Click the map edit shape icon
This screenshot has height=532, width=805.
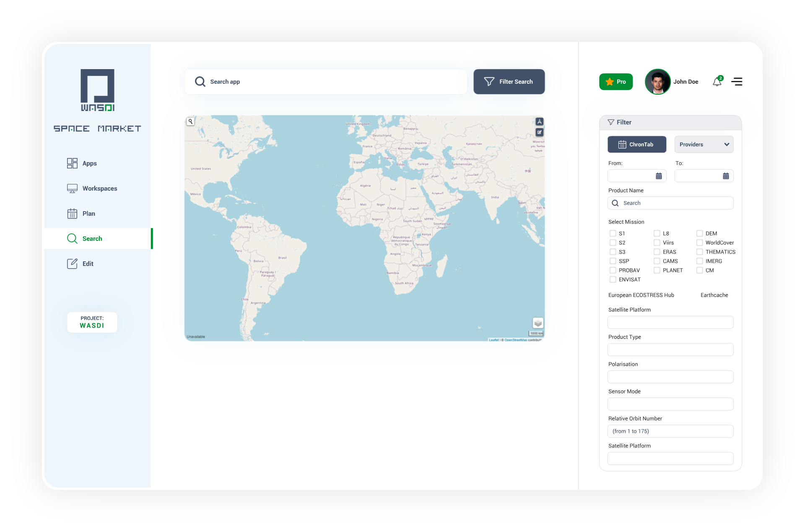coord(540,132)
